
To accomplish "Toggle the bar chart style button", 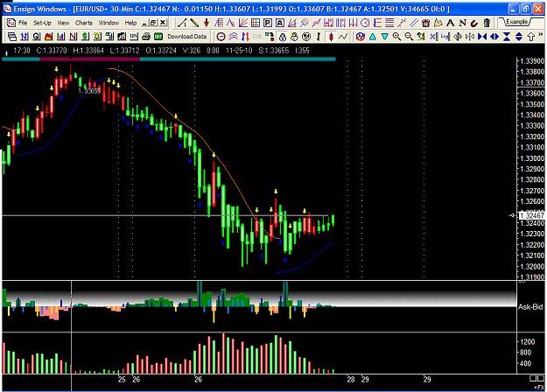I will pos(319,36).
